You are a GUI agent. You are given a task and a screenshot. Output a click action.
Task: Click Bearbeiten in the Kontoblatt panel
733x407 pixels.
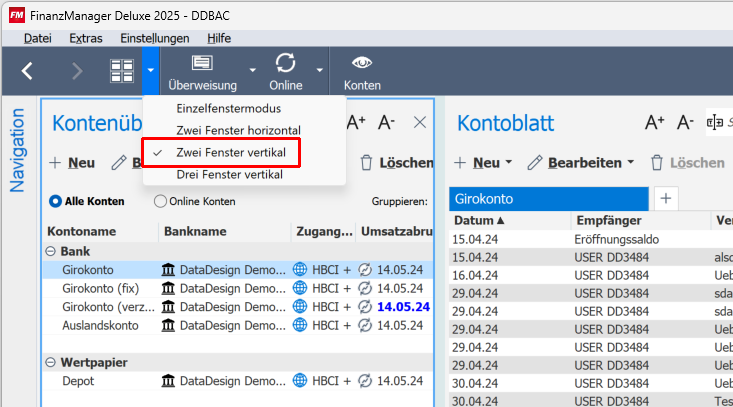(575, 163)
